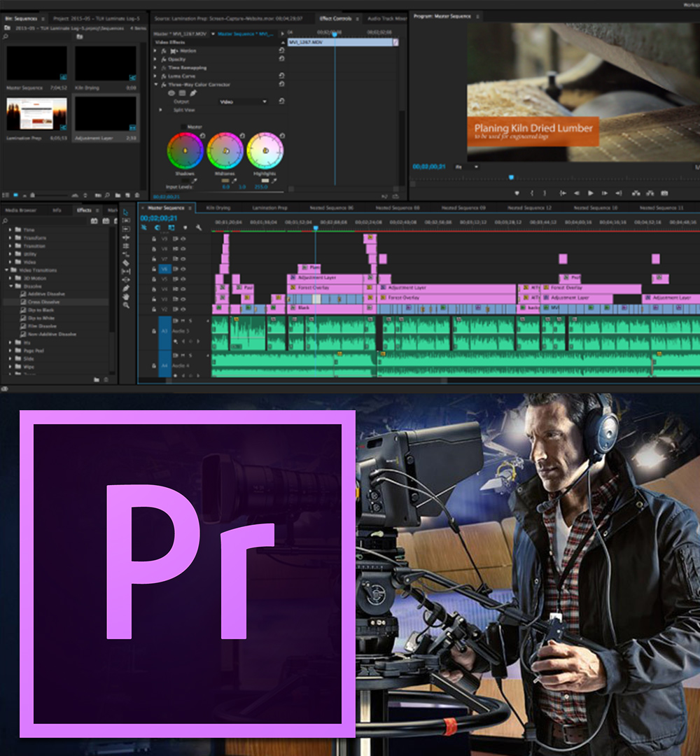Viewport: 700px width, 756px height.
Task: Toggle lock on V6 track
Action: coord(154,269)
